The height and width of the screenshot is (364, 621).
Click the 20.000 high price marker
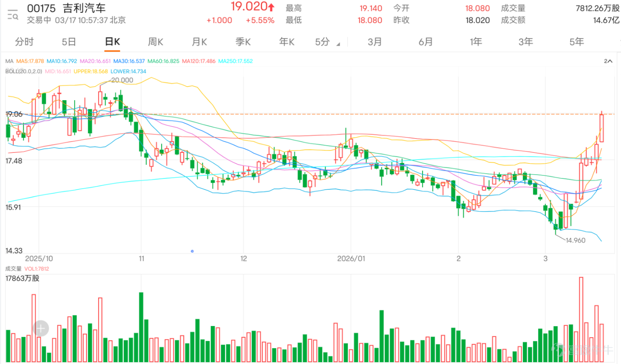[x=122, y=80]
